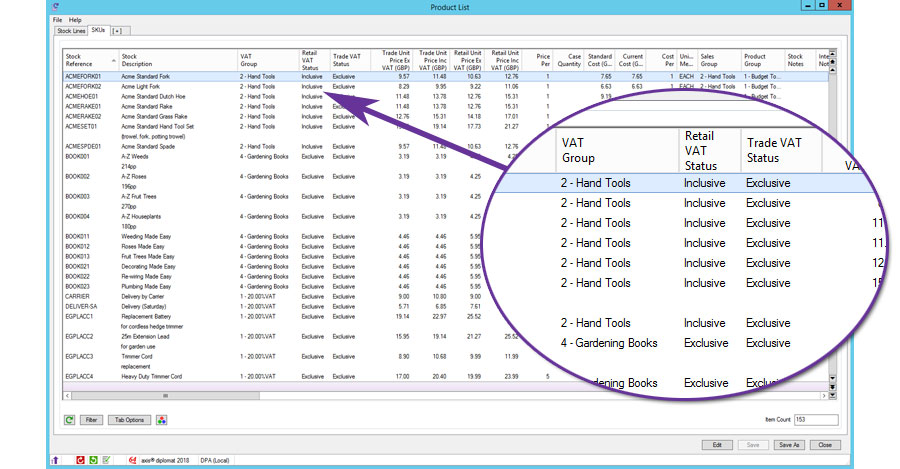The image size is (900, 469).
Task: Click the green refresh icon below the grid
Action: (69, 420)
